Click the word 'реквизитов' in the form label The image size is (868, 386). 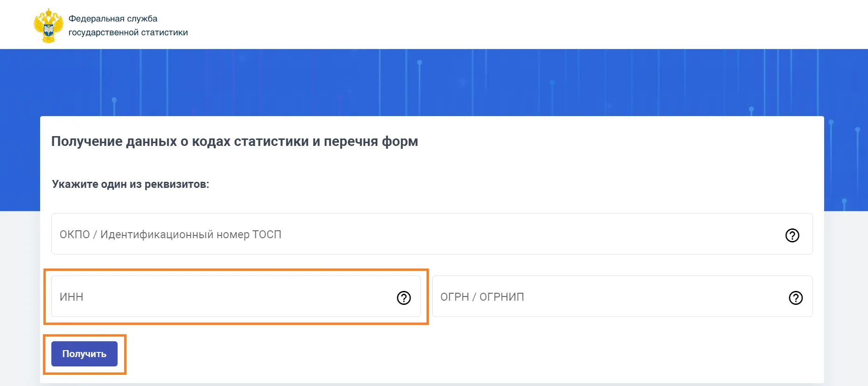[x=176, y=184]
